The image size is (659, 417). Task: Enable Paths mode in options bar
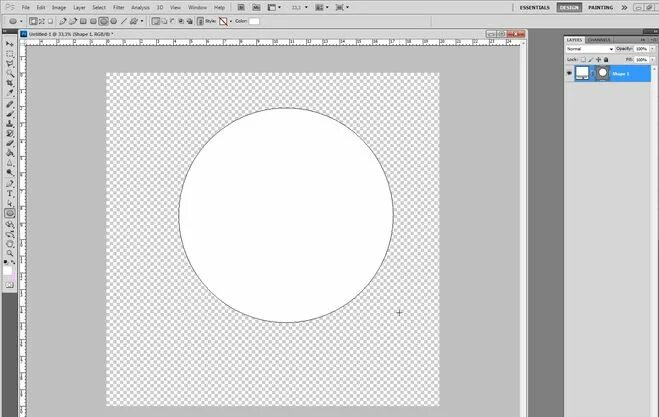[x=42, y=21]
